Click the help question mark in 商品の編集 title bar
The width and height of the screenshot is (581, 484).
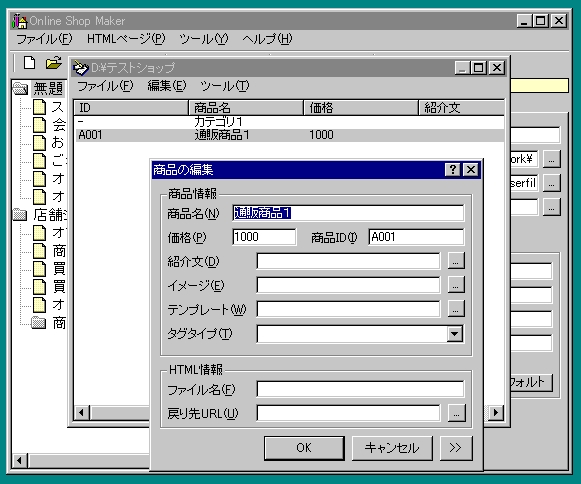tap(452, 170)
